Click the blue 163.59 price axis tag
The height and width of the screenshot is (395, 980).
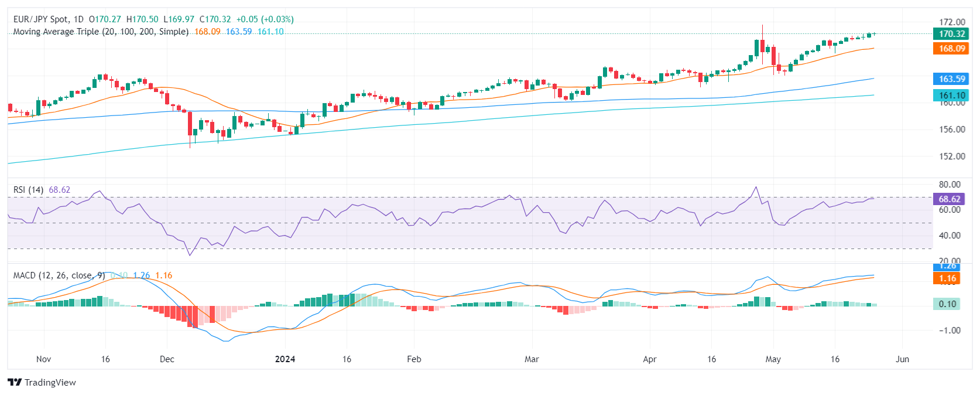(x=951, y=79)
